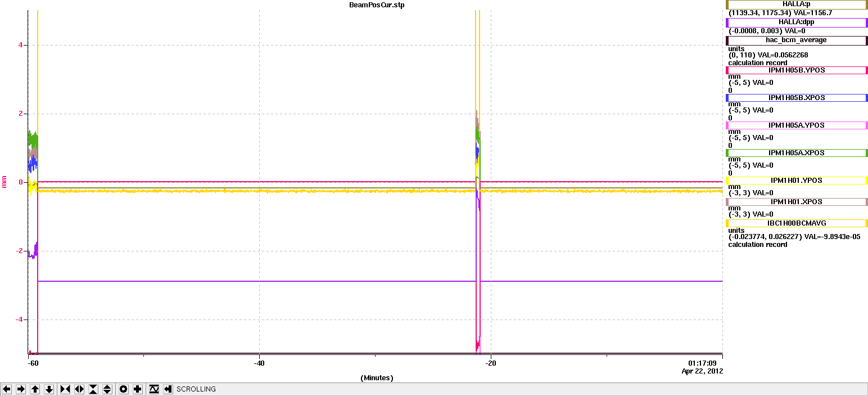Click the '(Minutes)' x-axis label

click(x=377, y=378)
